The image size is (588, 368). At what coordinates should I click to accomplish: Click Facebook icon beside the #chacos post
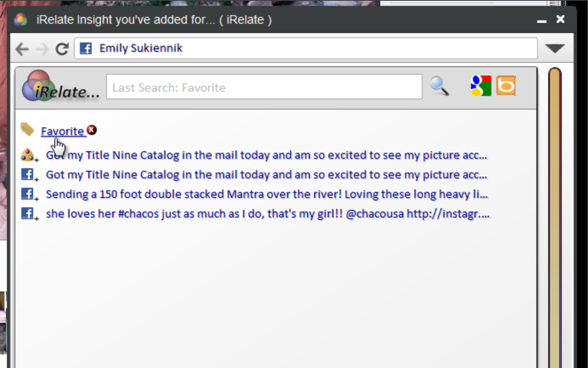click(x=29, y=214)
